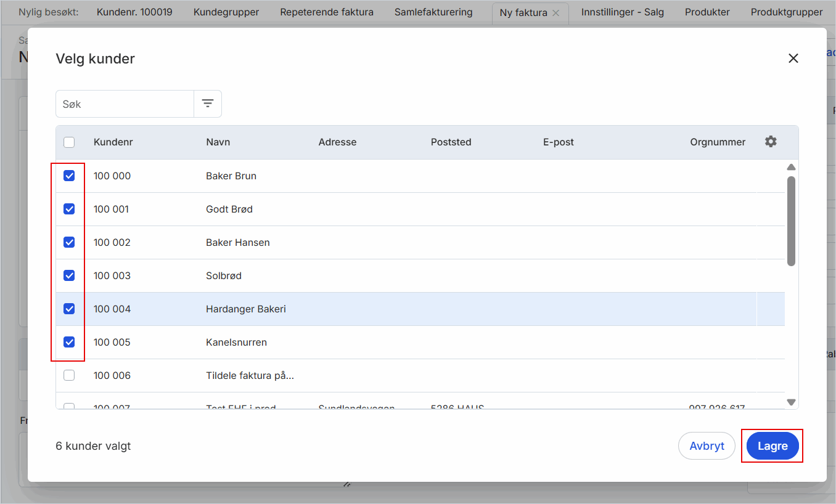Click the Avbryt button
The image size is (836, 504).
(x=707, y=446)
